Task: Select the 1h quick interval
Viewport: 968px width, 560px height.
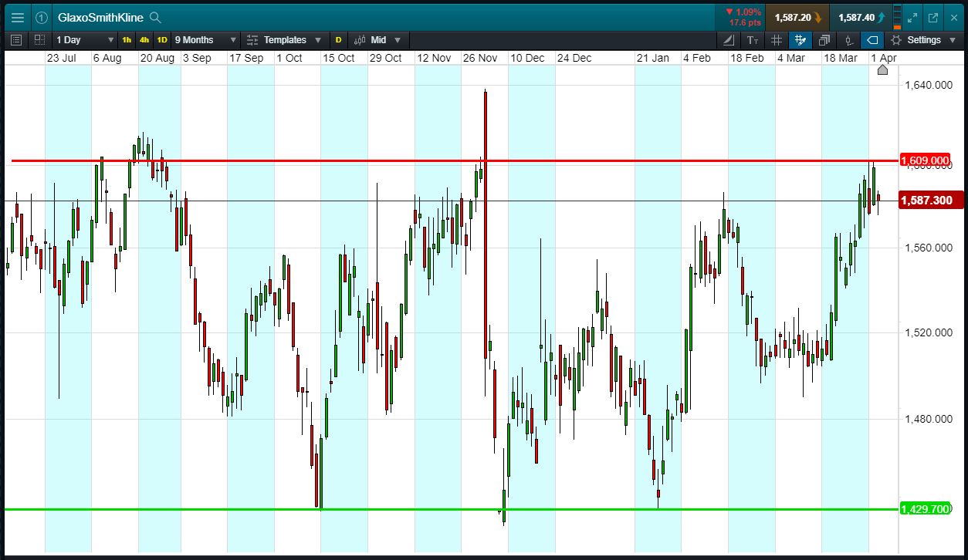Action: pos(127,39)
